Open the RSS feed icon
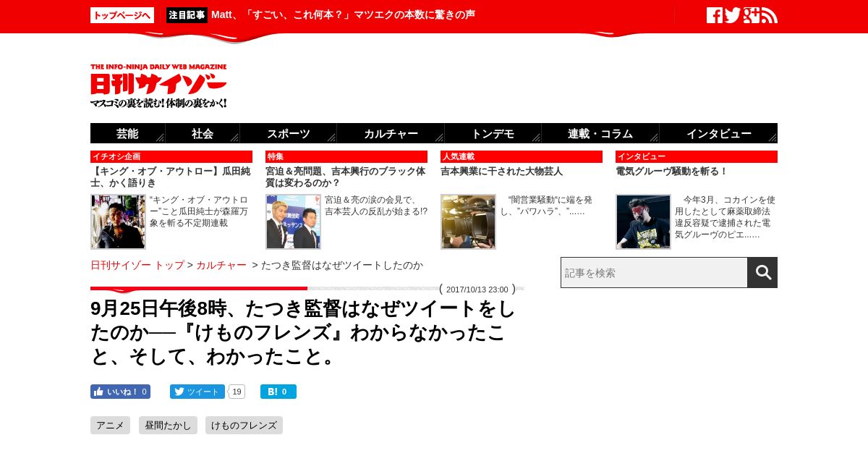This screenshot has height=456, width=868. coord(770,15)
